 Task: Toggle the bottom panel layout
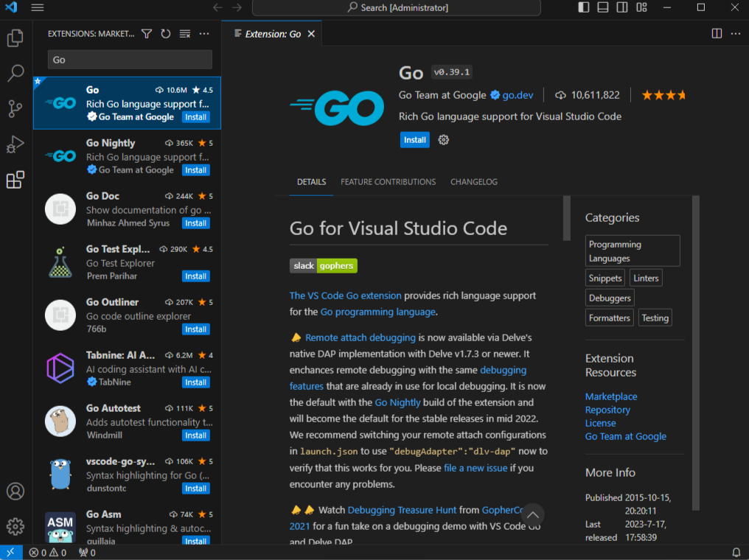pos(603,7)
